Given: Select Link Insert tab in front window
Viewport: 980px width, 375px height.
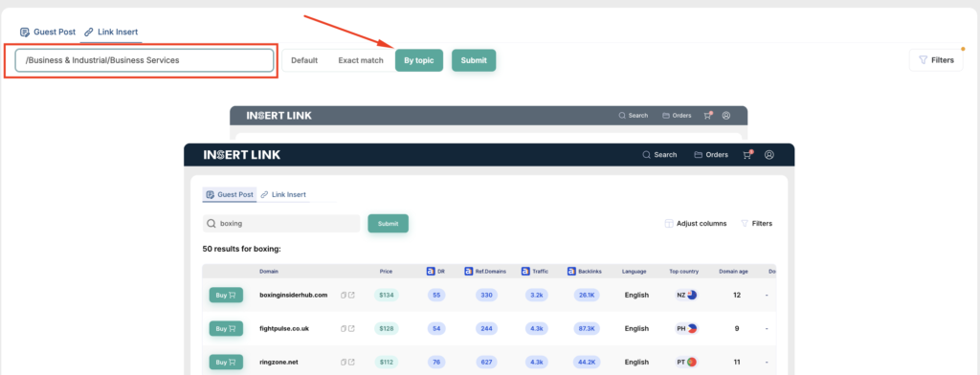Looking at the screenshot, I should point(283,194).
